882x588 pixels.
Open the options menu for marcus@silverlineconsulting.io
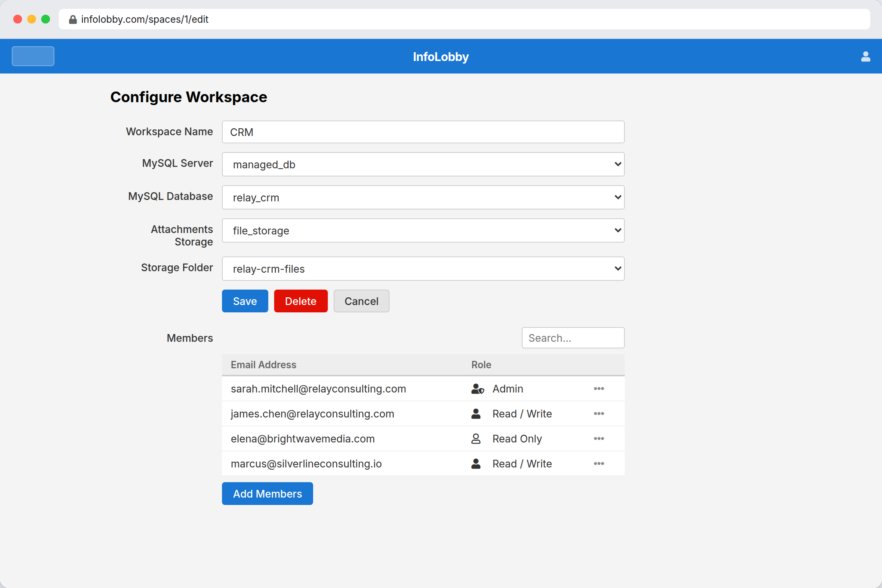(x=599, y=463)
